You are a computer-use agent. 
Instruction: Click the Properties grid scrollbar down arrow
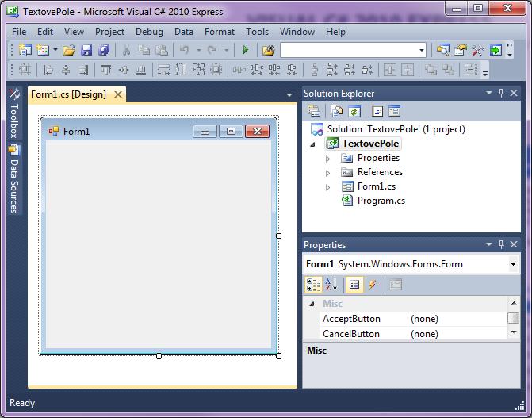pos(514,332)
